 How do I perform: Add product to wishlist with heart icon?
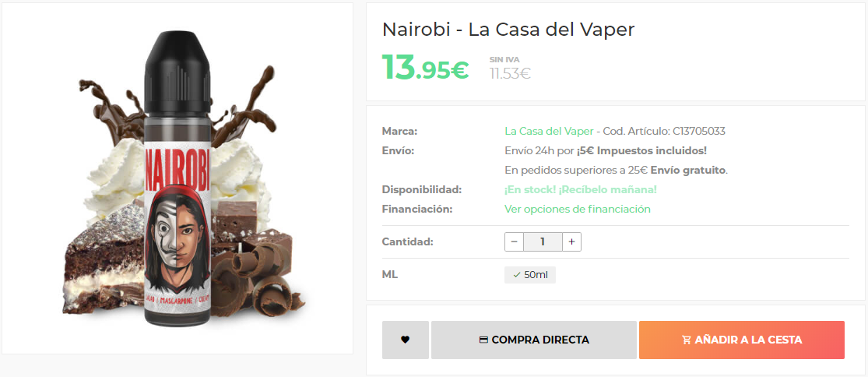tap(406, 340)
